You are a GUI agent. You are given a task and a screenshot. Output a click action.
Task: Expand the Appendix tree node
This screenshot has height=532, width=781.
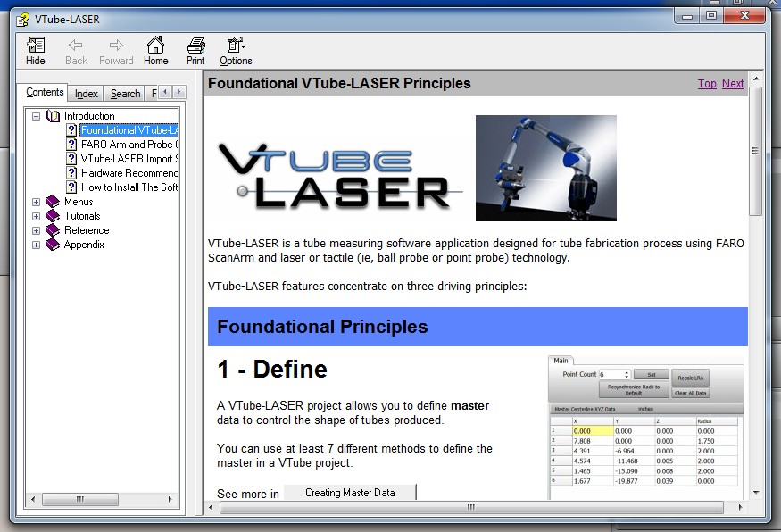37,245
